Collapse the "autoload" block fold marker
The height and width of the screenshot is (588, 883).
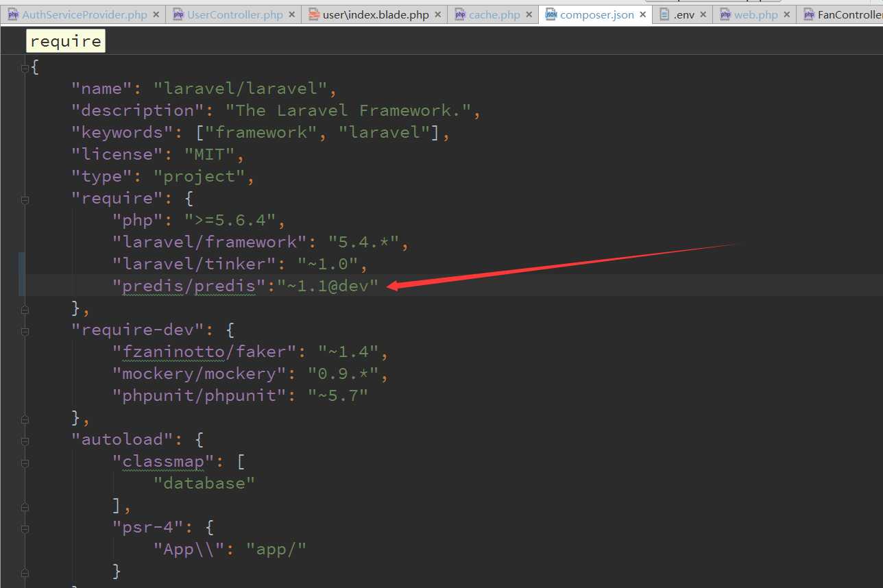click(x=25, y=441)
